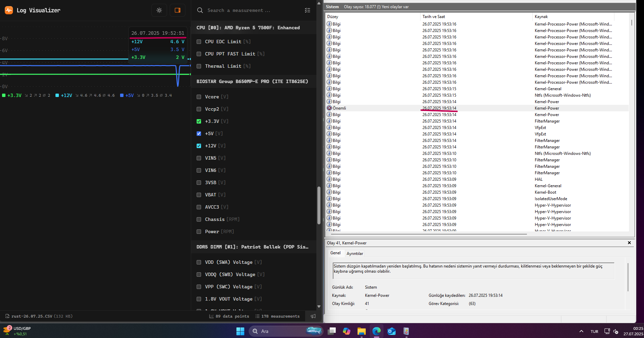The image size is (644, 338).
Task: Enable Chassis RPM checkbox
Action: pos(199,219)
